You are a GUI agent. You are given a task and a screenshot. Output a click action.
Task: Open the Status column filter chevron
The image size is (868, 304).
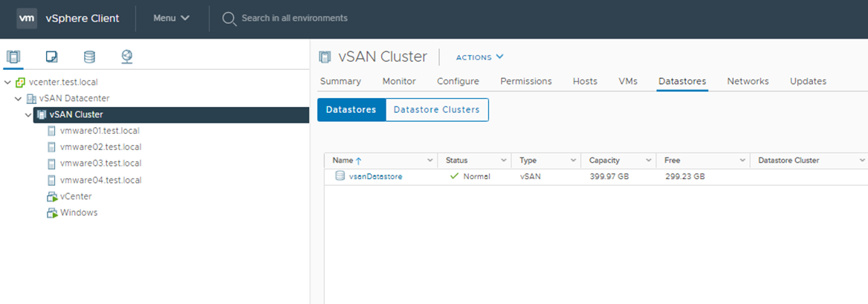[x=504, y=161]
